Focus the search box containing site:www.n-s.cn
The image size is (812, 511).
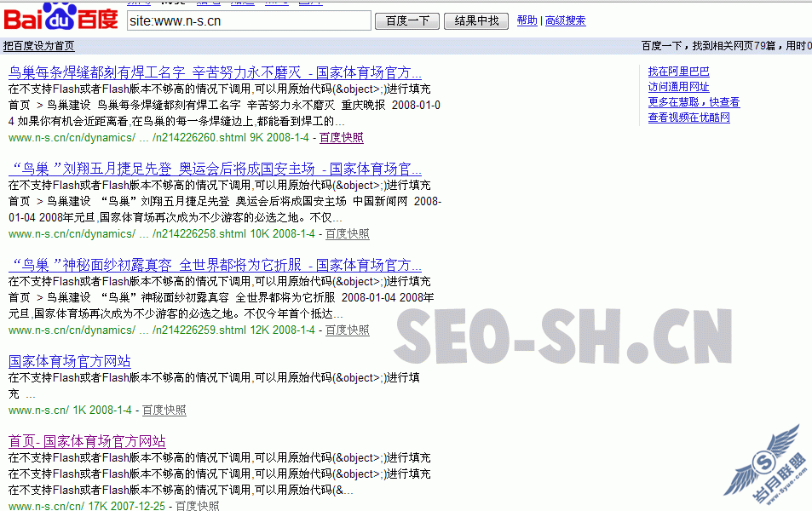click(x=249, y=20)
